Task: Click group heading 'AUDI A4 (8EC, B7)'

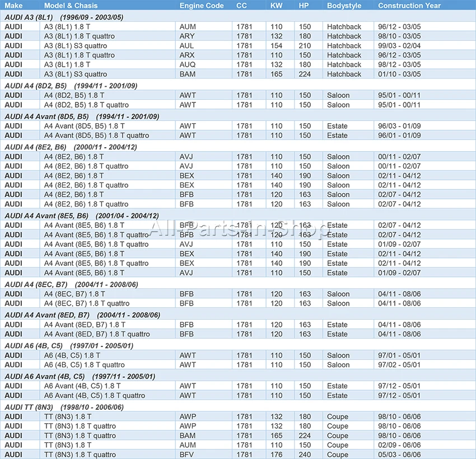Action: point(36,284)
